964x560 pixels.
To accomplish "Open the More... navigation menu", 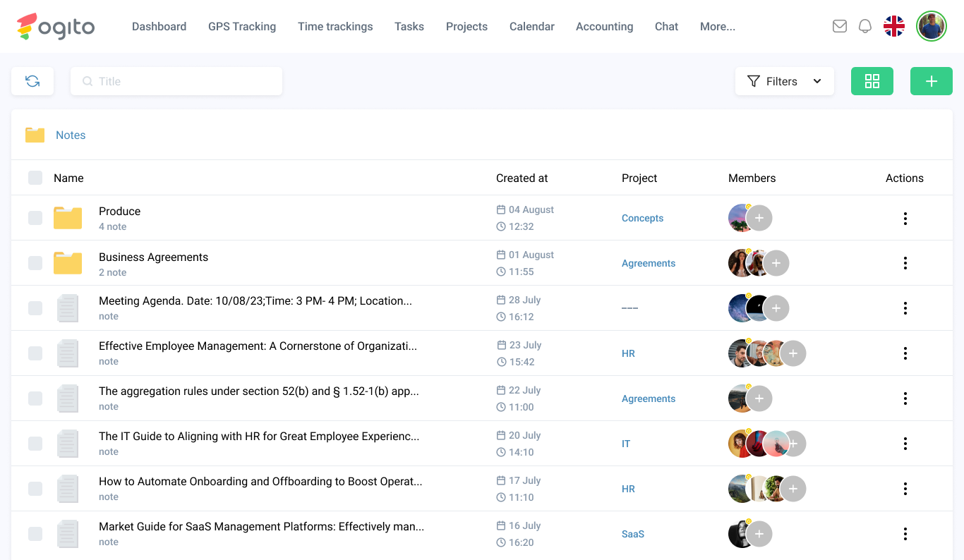I will (717, 26).
